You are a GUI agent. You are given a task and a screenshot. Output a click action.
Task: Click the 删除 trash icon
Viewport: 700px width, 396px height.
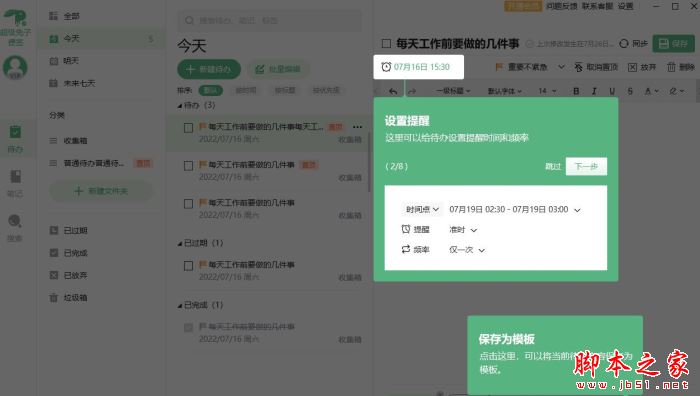tap(671, 67)
